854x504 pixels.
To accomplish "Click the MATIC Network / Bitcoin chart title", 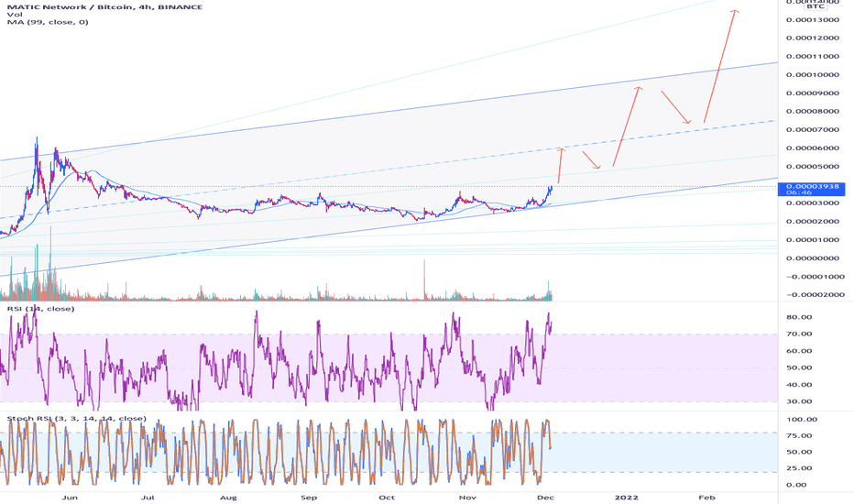I will click(104, 7).
